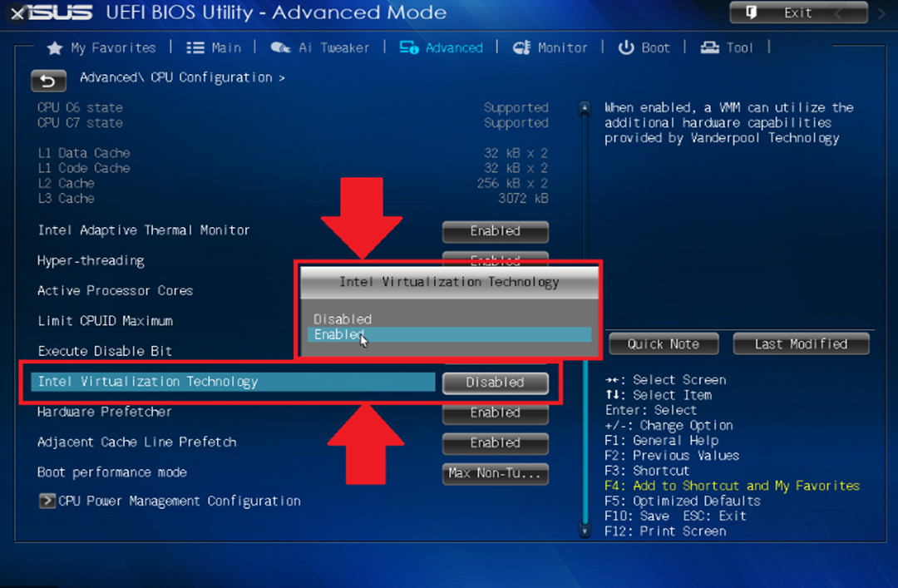898x588 pixels.
Task: Click the scrollbar up arrow
Action: 585,108
